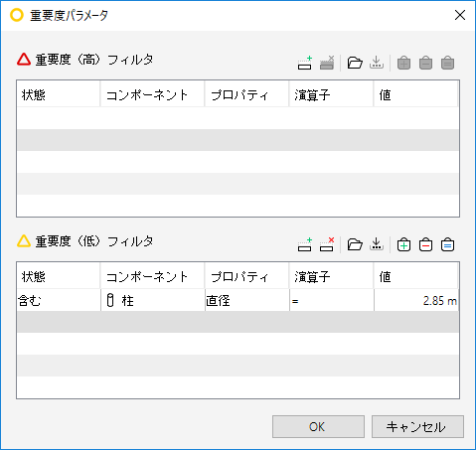Click the column icon beside 柱
Screen dimensions: 476x450
tap(110, 300)
